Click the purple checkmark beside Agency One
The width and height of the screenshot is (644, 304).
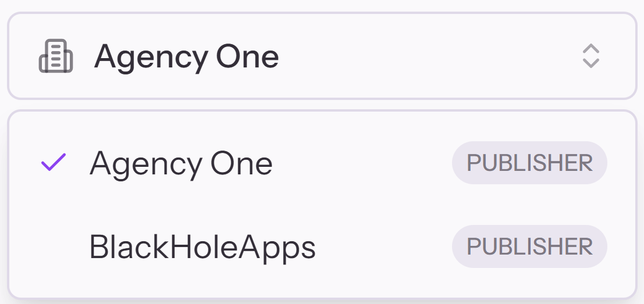tap(54, 163)
